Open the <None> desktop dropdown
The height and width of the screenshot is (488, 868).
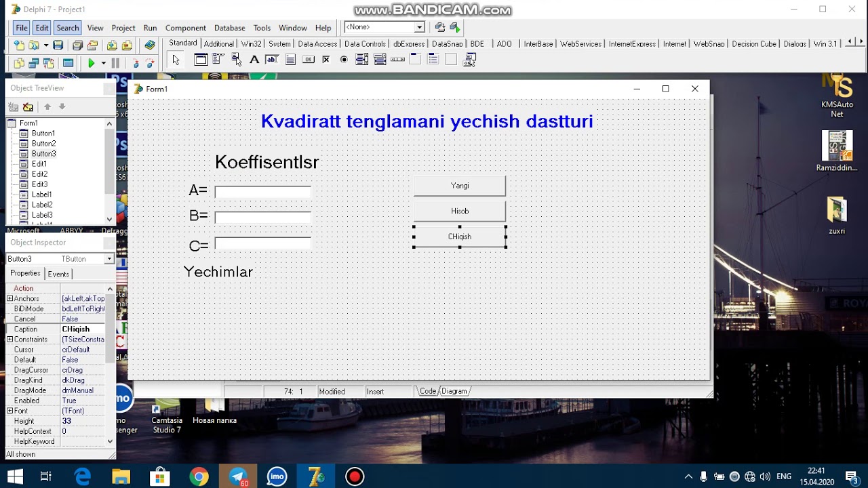pos(419,27)
